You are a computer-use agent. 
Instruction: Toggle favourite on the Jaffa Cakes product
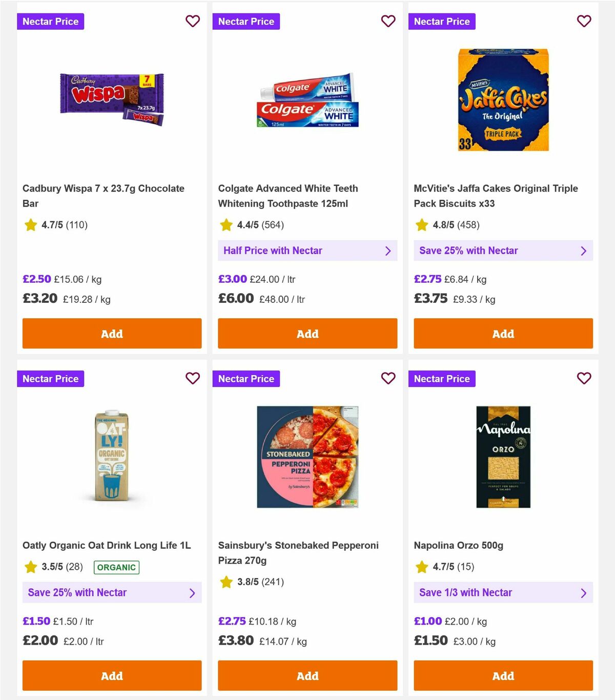pyautogui.click(x=584, y=21)
